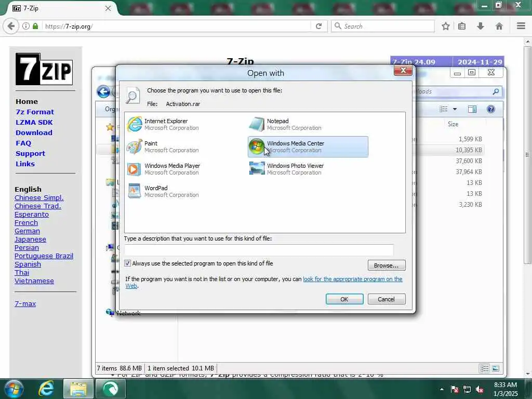Select Paint program icon
This screenshot has height=399, width=532.
135,147
